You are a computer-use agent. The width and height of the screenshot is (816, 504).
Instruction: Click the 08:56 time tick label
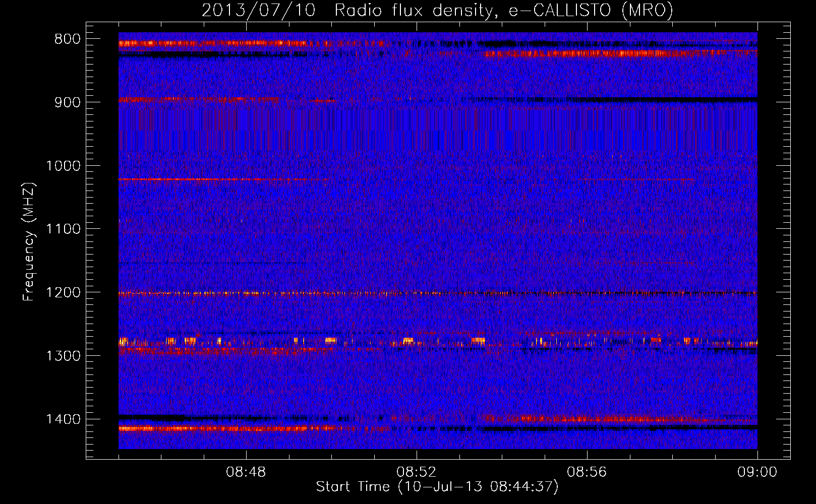click(587, 472)
